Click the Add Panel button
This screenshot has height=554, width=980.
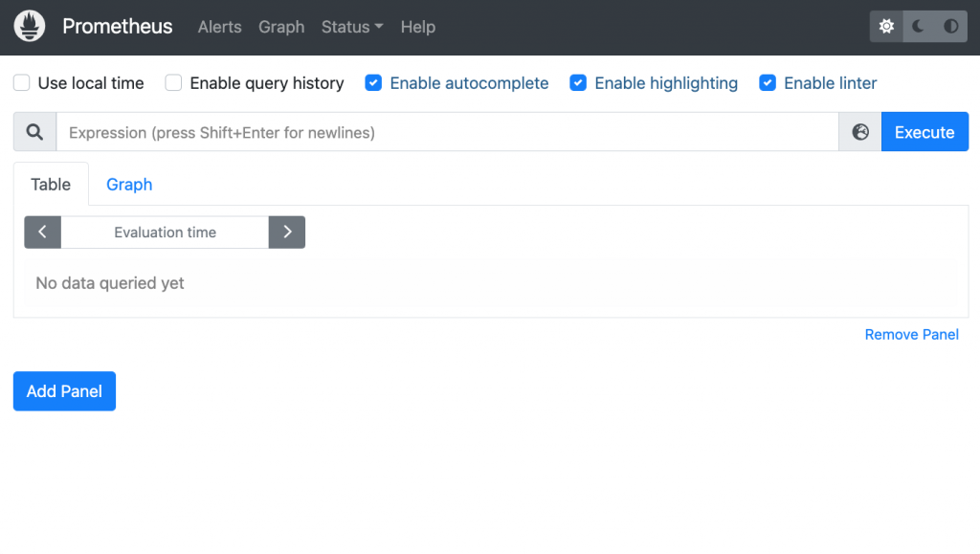pos(64,391)
